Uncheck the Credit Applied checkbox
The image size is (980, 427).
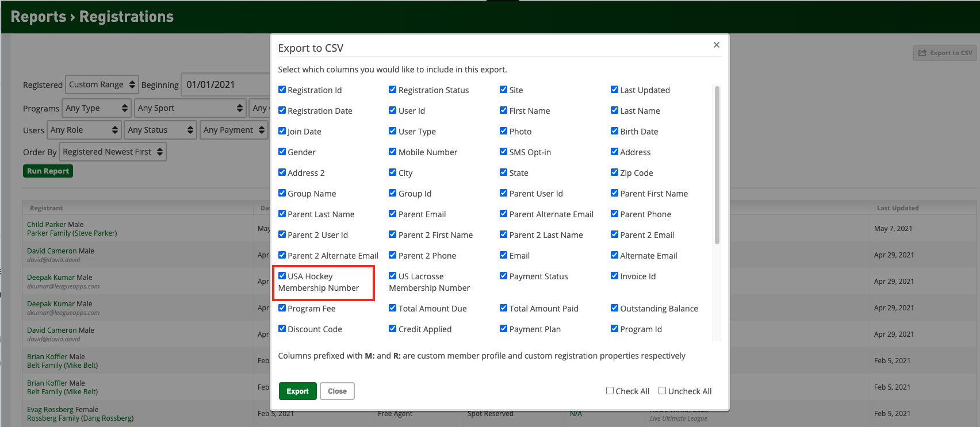392,329
